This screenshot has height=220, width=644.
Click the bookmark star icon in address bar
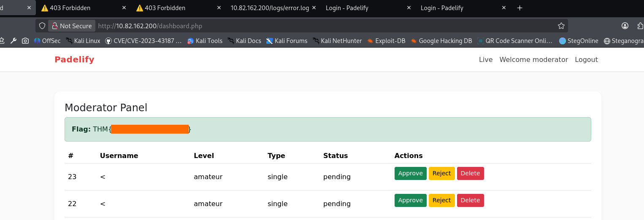[561, 26]
